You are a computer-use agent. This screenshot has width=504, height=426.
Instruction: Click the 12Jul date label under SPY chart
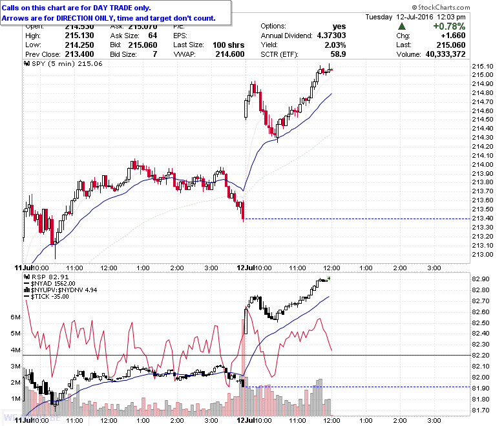[x=246, y=268]
